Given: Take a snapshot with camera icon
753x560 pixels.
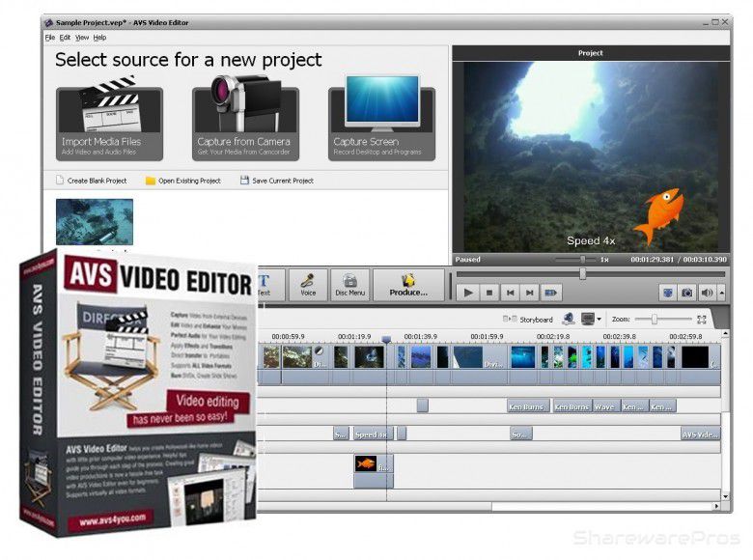Looking at the screenshot, I should [x=687, y=293].
